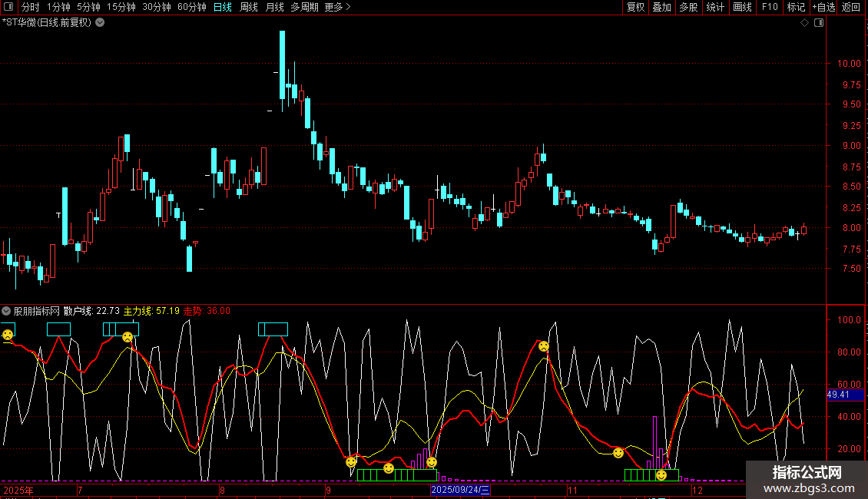Click month 9 on the time axis

328,490
